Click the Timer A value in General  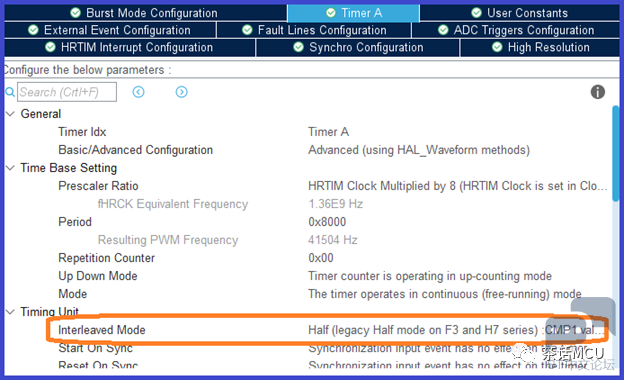pyautogui.click(x=328, y=132)
